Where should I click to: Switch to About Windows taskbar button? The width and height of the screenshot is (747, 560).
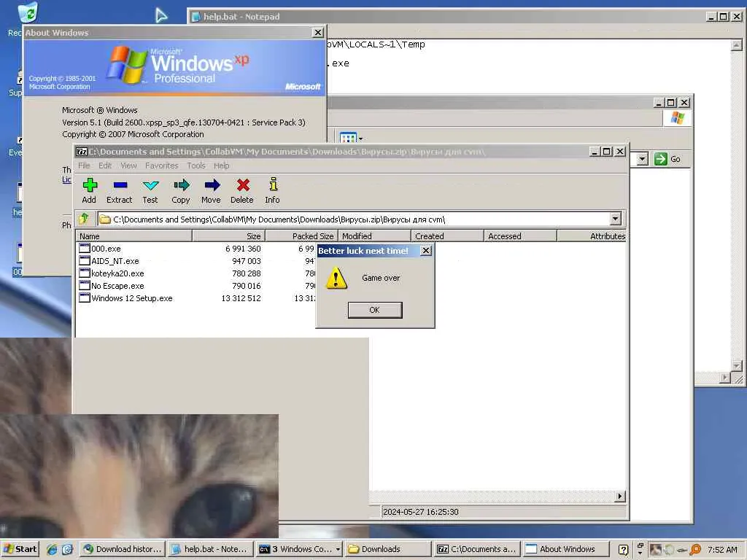tap(566, 549)
